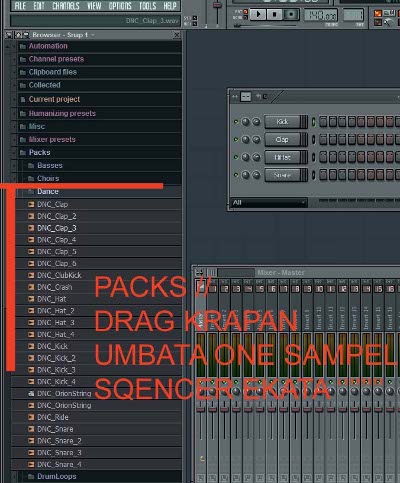Viewport: 400px width, 483px height.
Task: Select the DNC_ClubKick sample in browser
Action: 59,275
